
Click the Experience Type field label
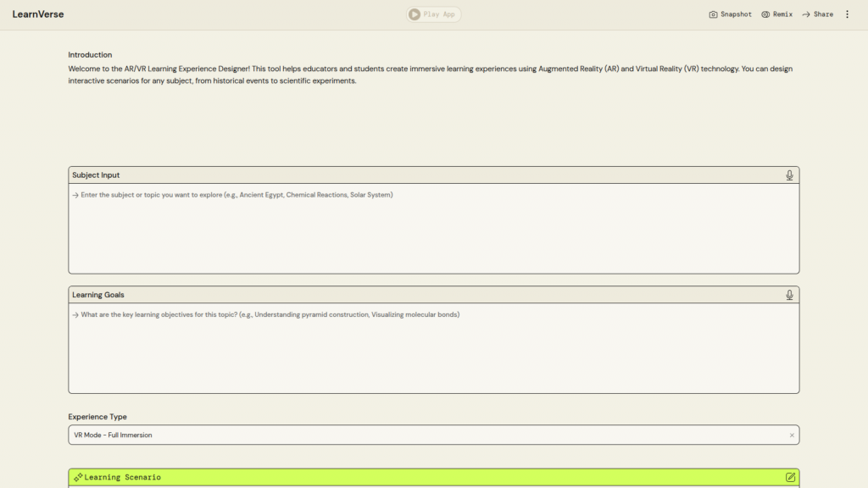(x=97, y=417)
